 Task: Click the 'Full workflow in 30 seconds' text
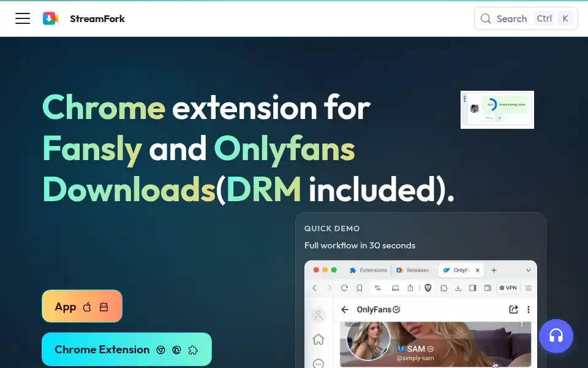pos(360,245)
